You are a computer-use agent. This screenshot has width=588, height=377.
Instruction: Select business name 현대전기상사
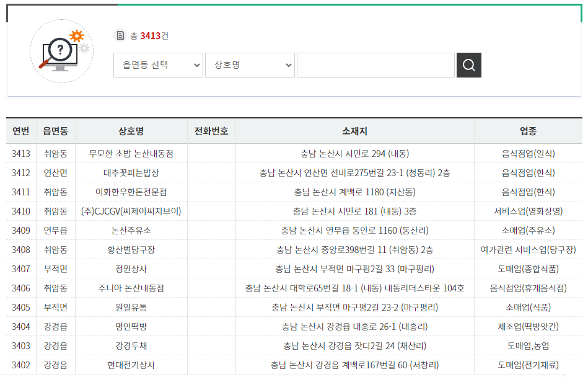pyautogui.click(x=131, y=365)
